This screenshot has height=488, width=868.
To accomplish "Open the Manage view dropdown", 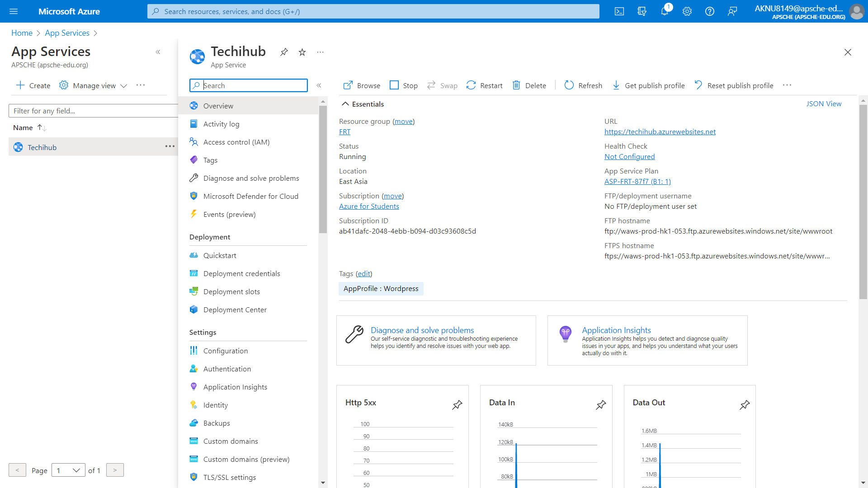I will pyautogui.click(x=93, y=85).
